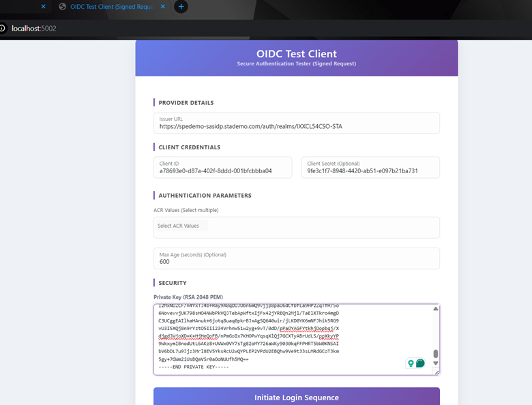This screenshot has height=405, width=532.
Task: Click the site info icon in address bar
Action: 2,29
